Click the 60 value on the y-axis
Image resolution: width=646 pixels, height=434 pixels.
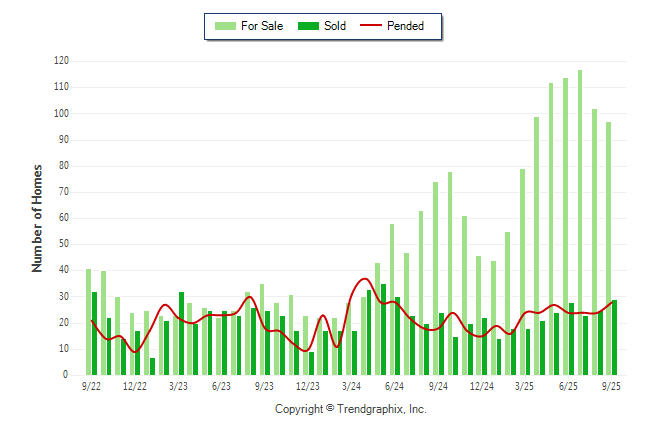[63, 218]
